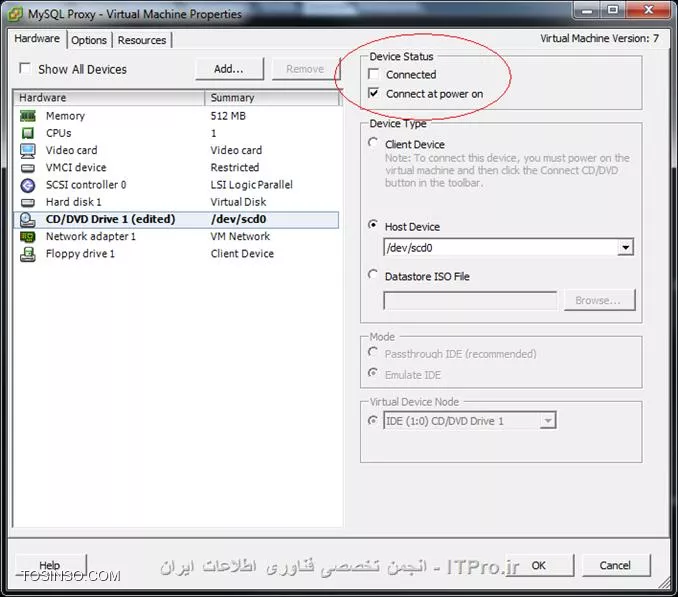Click the Memory hardware icon

28,116
